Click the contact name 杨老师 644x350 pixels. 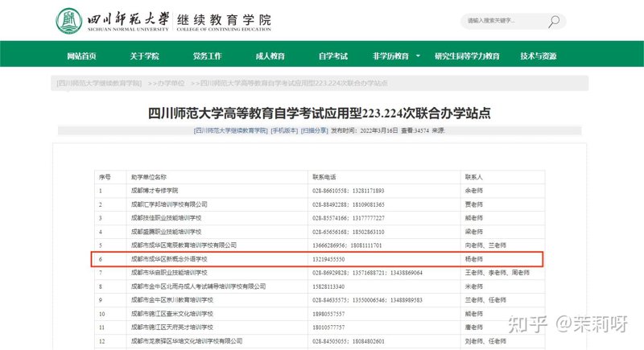point(473,259)
